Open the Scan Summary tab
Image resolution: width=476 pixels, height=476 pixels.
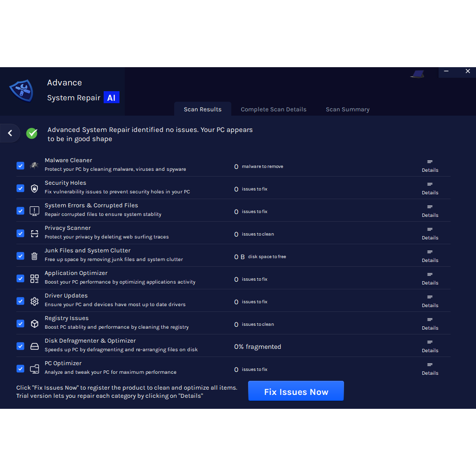point(347,109)
